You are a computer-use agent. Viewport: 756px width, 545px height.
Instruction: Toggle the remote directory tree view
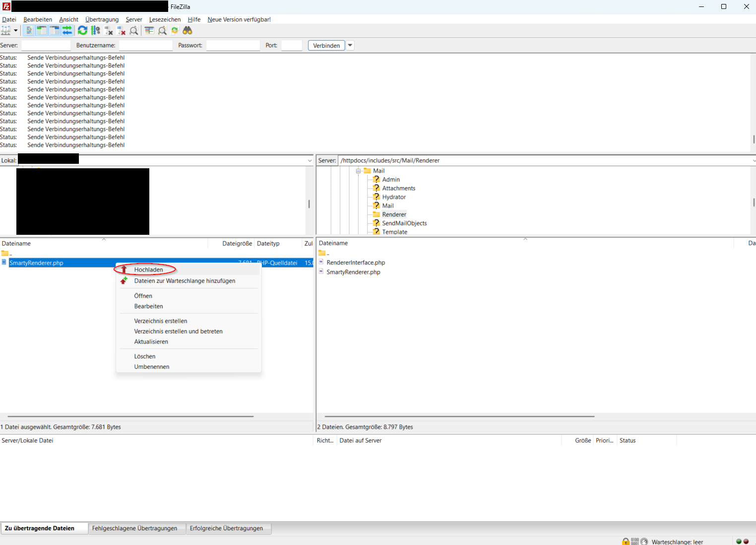[54, 31]
